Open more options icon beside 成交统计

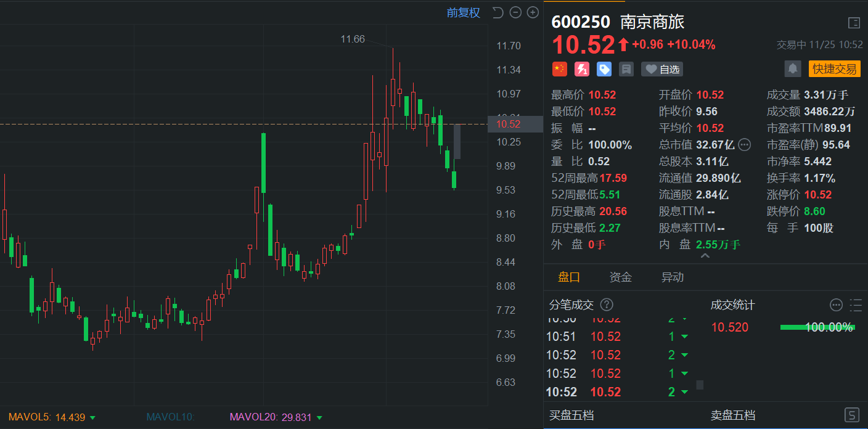pyautogui.click(x=836, y=304)
